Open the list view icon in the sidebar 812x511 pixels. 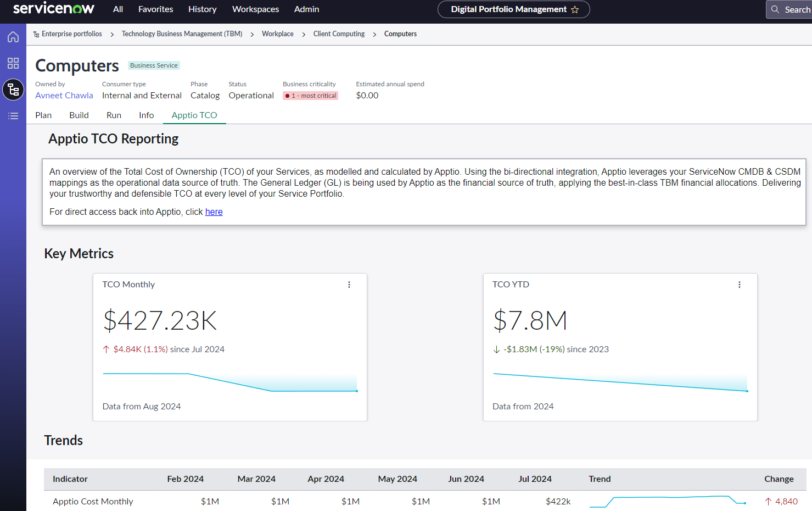coord(13,116)
